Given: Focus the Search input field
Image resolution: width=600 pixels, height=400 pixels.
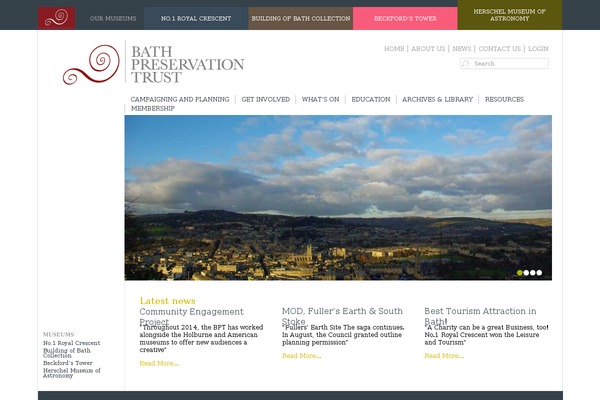Looking at the screenshot, I should coord(504,64).
